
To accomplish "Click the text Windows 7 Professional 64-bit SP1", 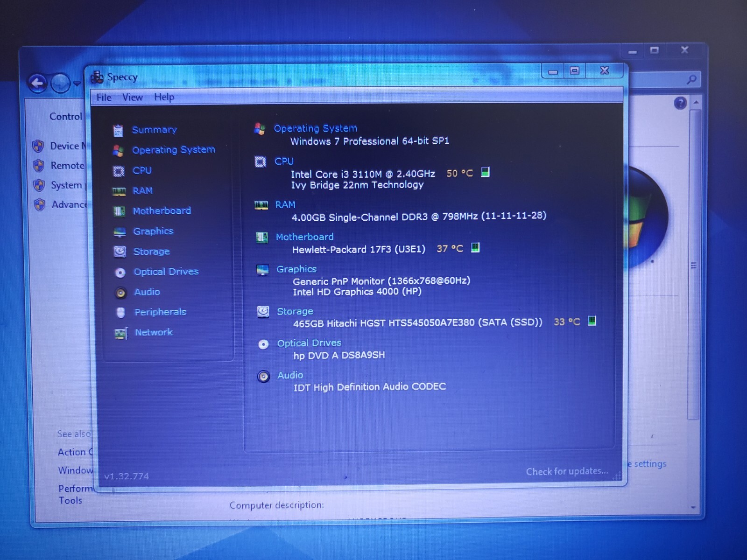I will [370, 141].
